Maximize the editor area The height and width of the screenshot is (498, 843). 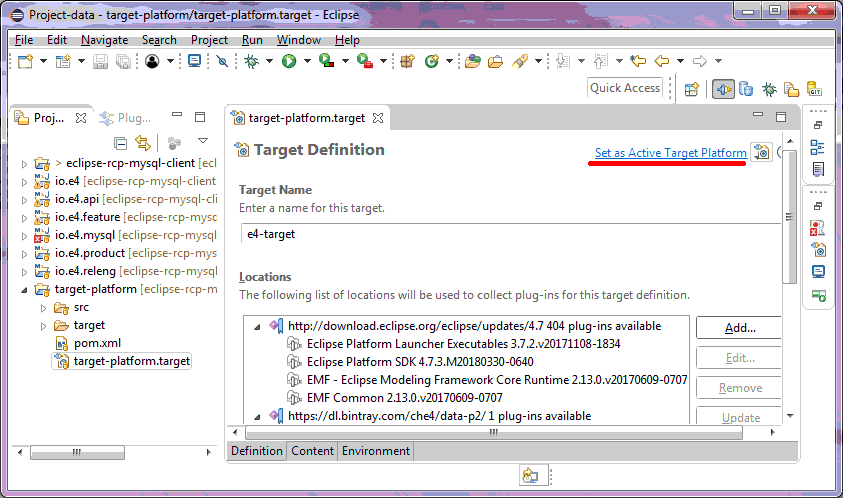[781, 117]
